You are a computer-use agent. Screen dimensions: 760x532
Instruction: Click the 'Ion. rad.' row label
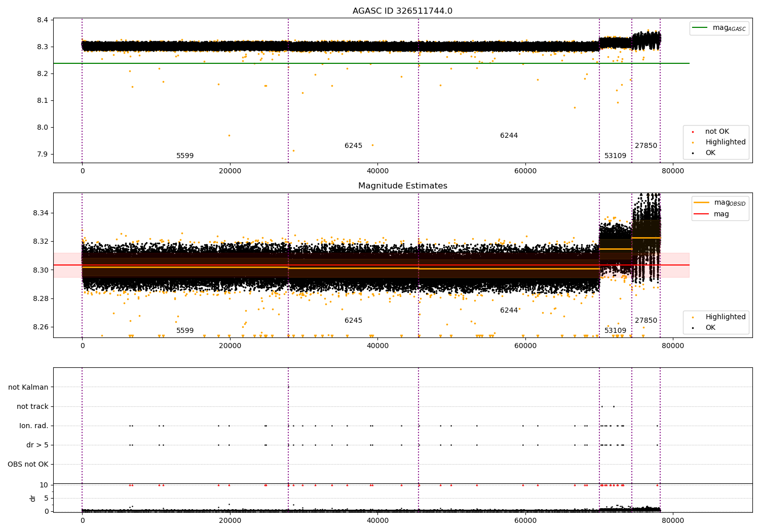pyautogui.click(x=34, y=426)
